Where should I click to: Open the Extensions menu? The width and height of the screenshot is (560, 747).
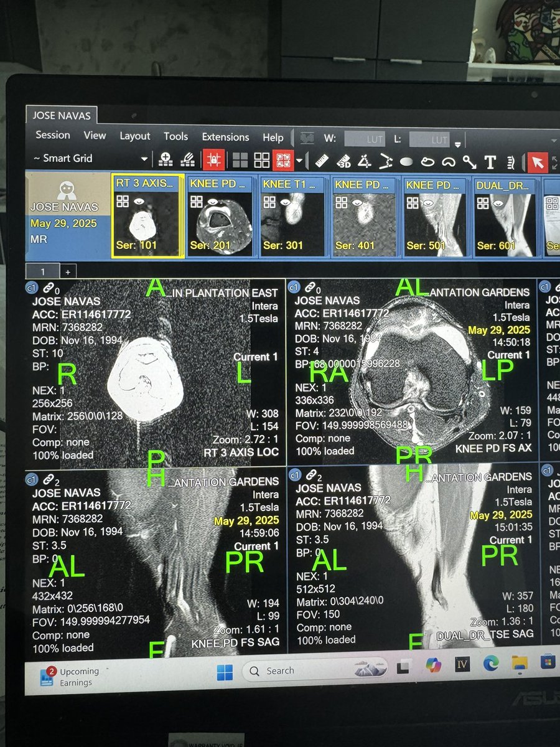(x=225, y=137)
